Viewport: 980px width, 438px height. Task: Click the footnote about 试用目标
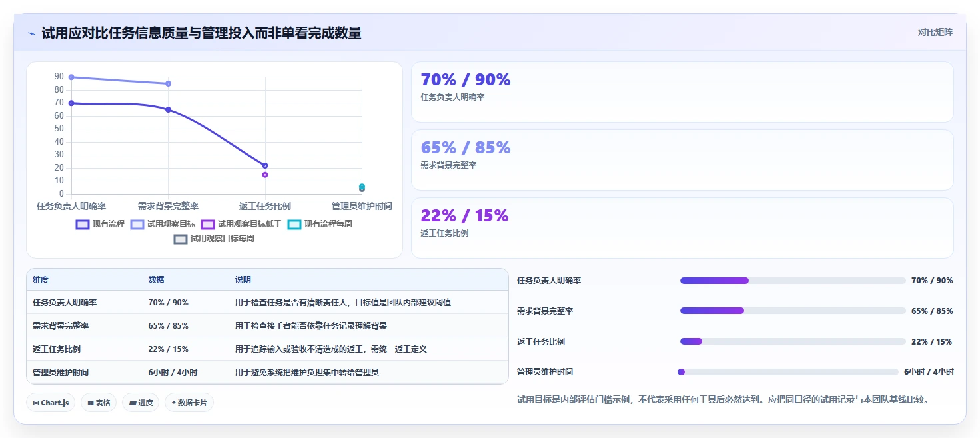coord(723,400)
